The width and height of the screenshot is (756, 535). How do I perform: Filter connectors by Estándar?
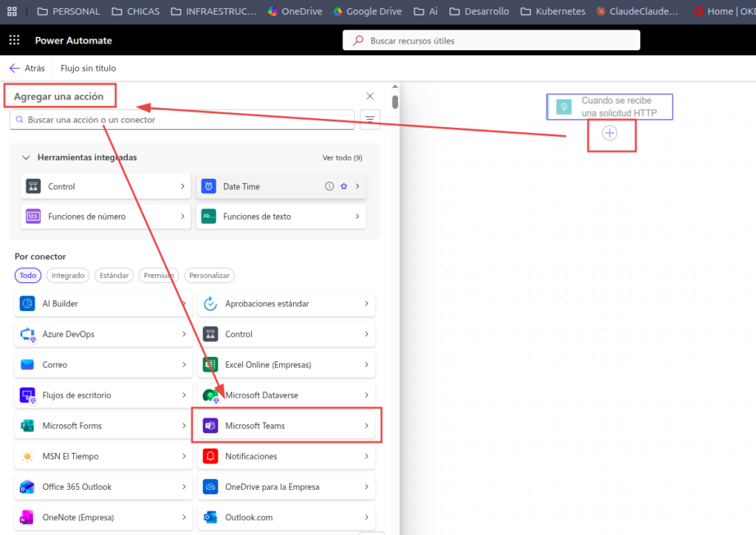point(114,276)
